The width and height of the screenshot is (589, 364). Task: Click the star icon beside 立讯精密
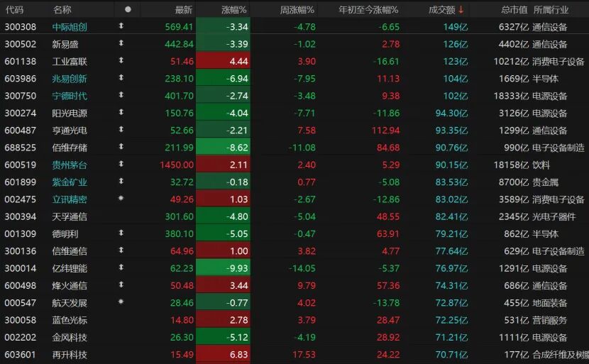[x=121, y=199]
